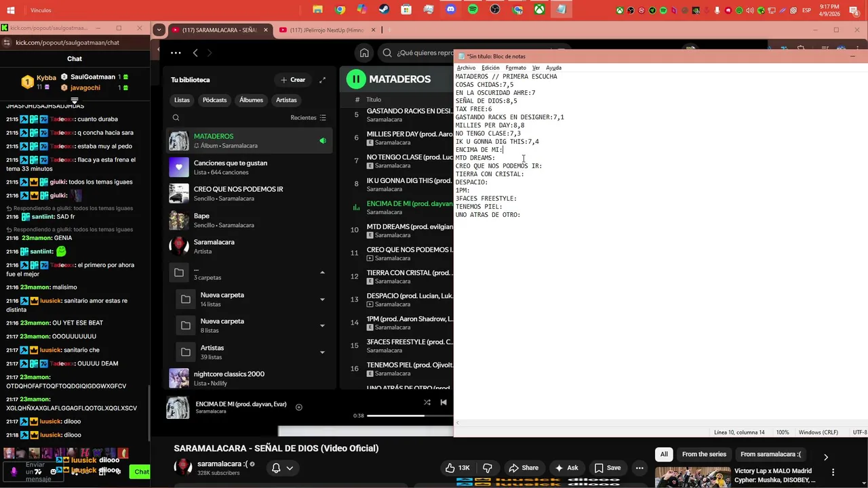Open Ayuda menu in Notepad
868x488 pixels.
pyautogui.click(x=554, y=68)
